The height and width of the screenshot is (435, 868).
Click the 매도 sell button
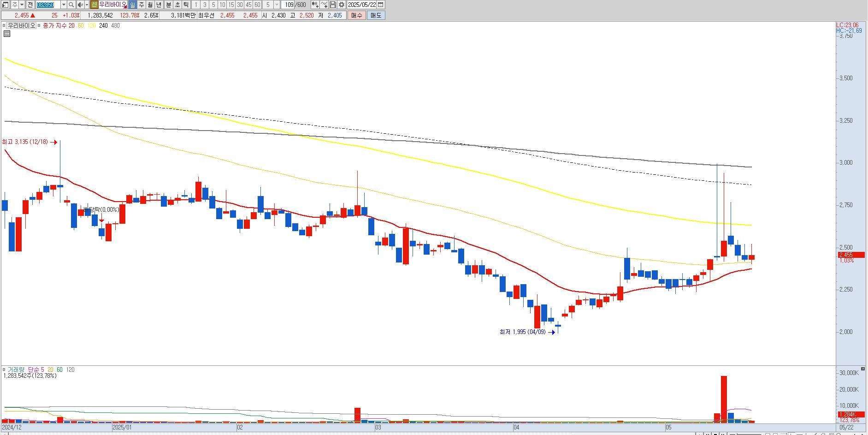pos(376,15)
